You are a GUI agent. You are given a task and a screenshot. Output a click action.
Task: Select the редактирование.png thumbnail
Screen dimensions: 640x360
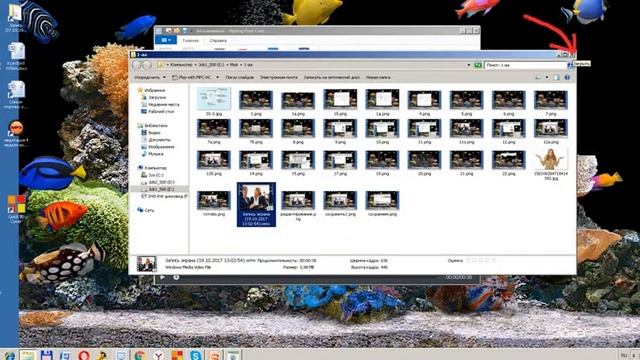pyautogui.click(x=298, y=200)
